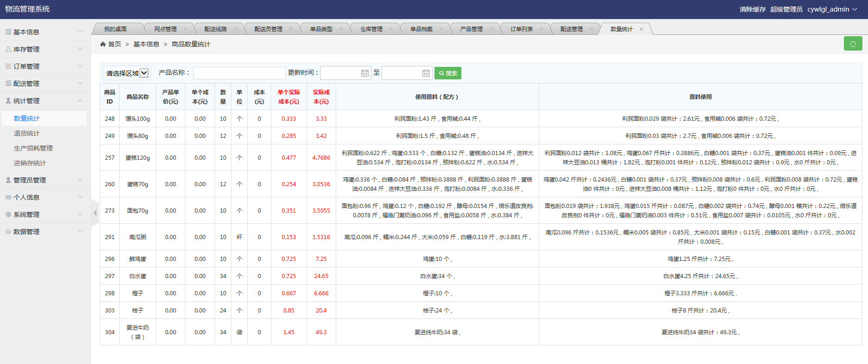Click 系统管理 gear icon

(8, 214)
